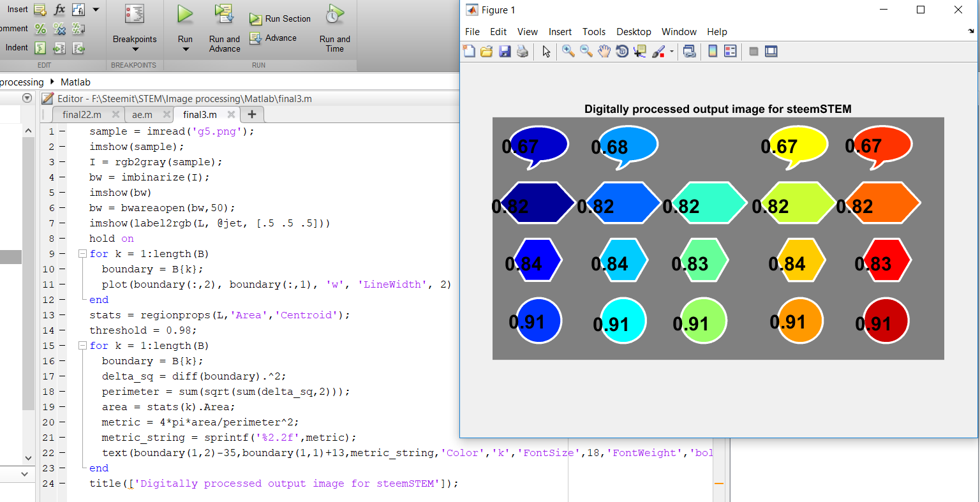Click the comment-out percent icon
The width and height of the screenshot is (980, 502).
pyautogui.click(x=40, y=29)
